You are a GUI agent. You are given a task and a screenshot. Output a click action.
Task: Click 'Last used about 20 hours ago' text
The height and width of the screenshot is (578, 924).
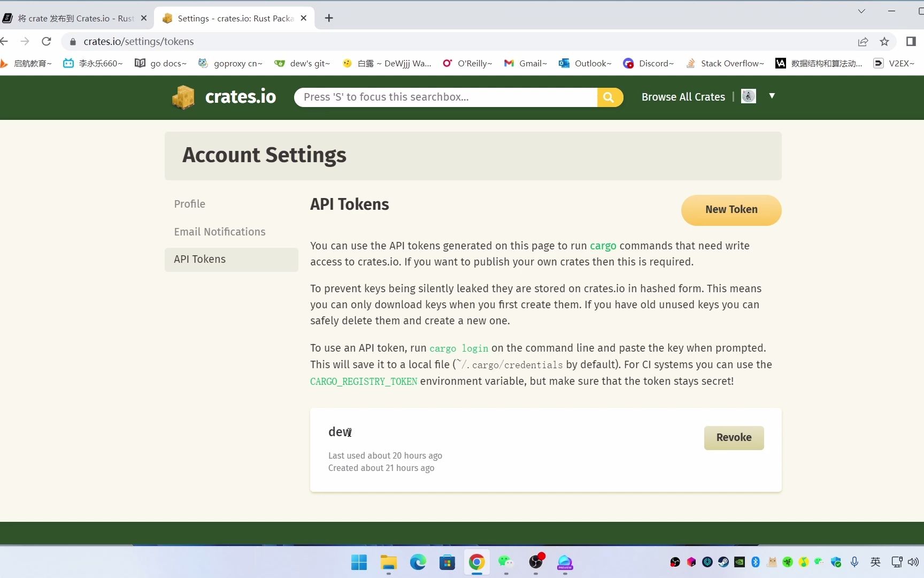point(385,455)
